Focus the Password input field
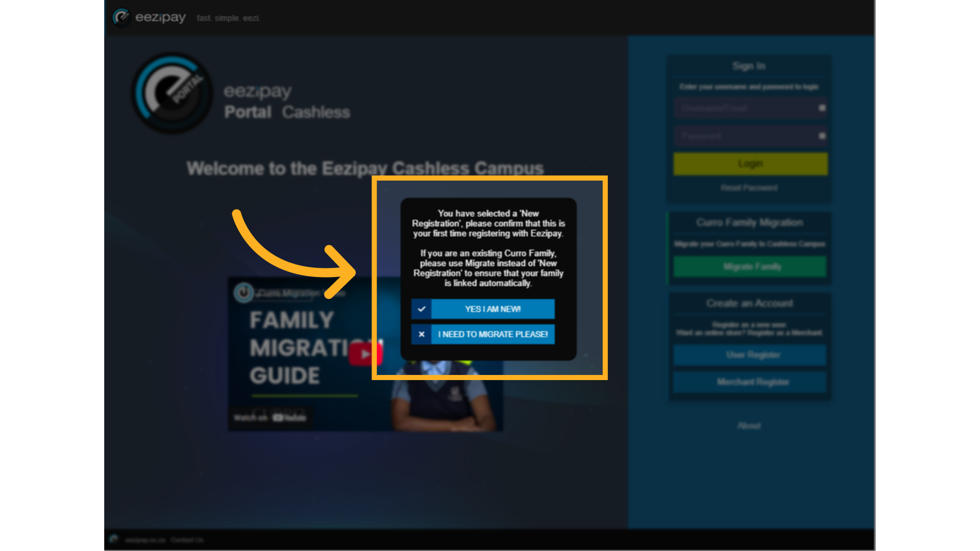This screenshot has height=551, width=980. [x=750, y=136]
